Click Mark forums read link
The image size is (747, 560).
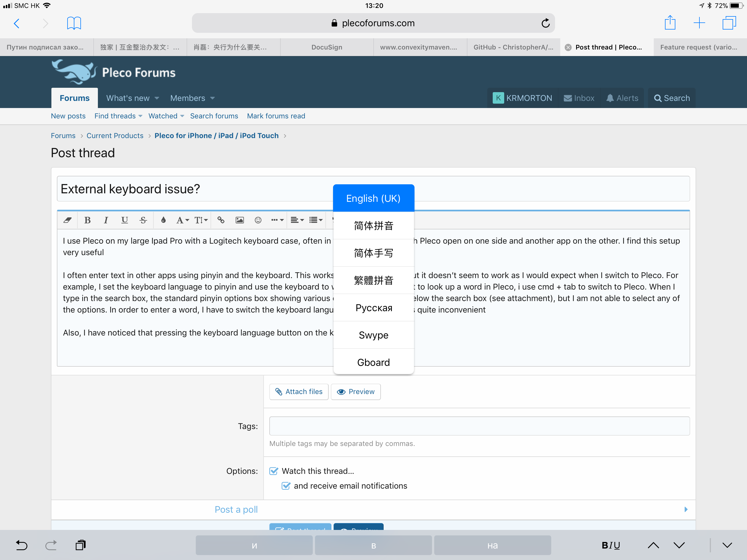(276, 116)
